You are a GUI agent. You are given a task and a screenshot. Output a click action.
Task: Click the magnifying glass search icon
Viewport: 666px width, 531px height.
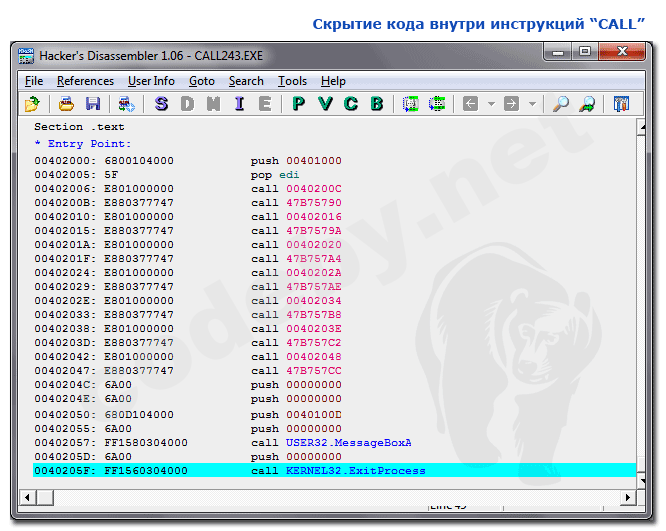coord(561,104)
